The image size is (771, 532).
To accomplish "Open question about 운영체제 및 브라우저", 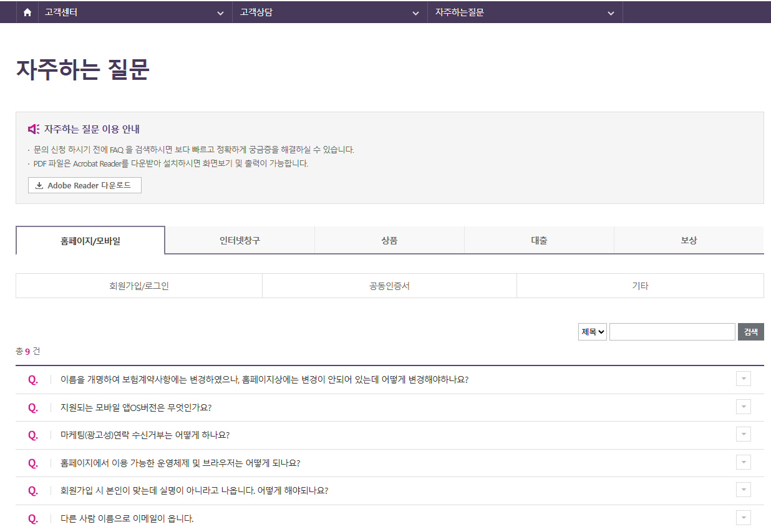I will coord(180,463).
